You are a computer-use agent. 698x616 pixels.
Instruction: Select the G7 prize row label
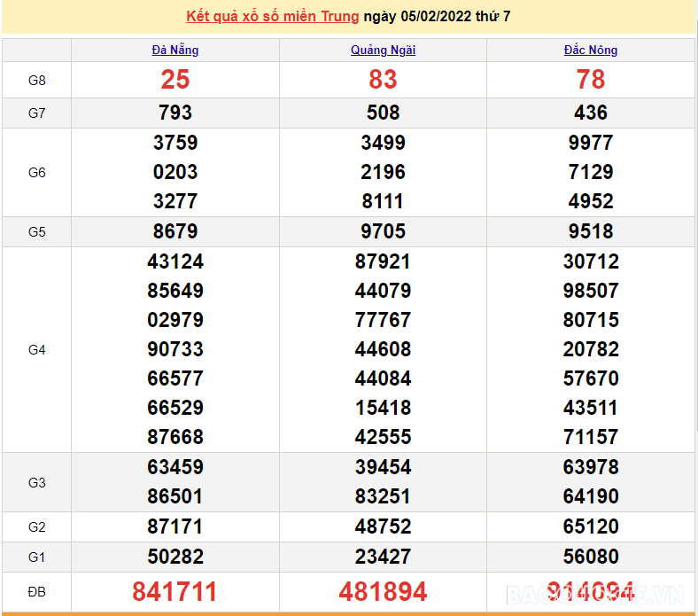(36, 113)
